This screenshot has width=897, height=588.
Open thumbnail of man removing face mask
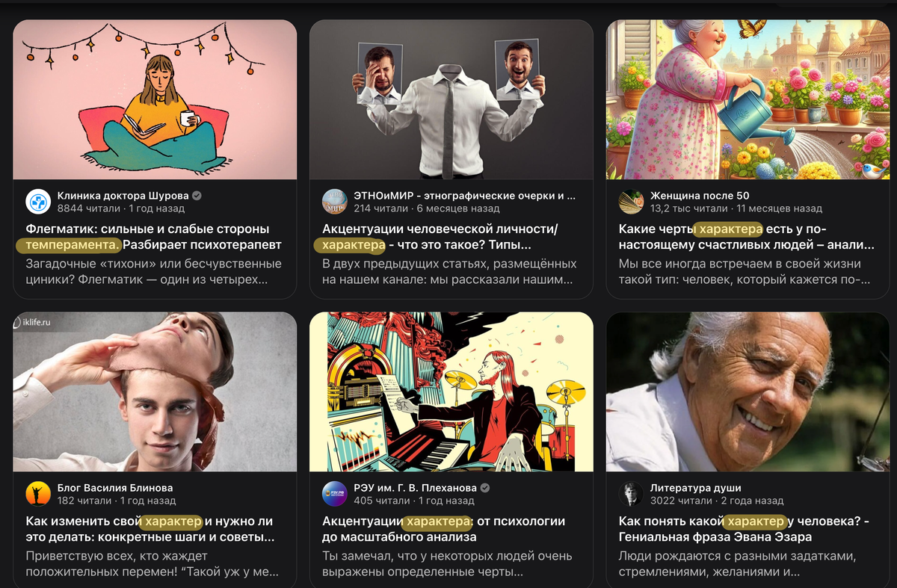pyautogui.click(x=155, y=392)
